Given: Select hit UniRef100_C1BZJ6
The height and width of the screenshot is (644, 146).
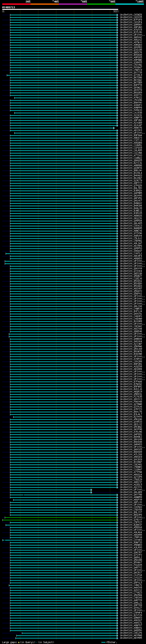Looking at the screenshot, I should point(131,279).
